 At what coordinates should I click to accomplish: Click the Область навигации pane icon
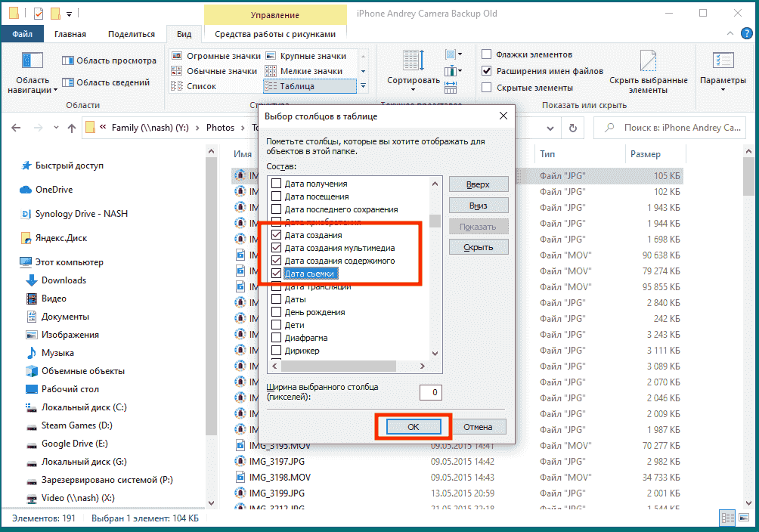[33, 62]
